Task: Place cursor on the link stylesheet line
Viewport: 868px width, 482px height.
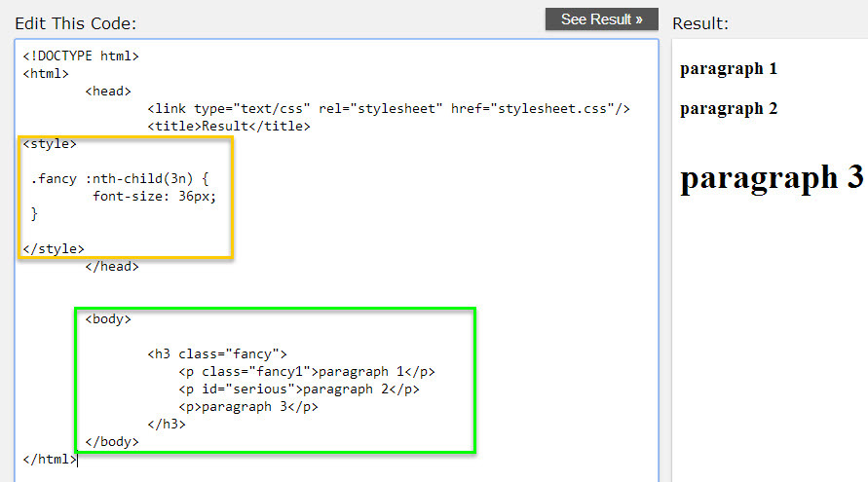Action: point(389,109)
